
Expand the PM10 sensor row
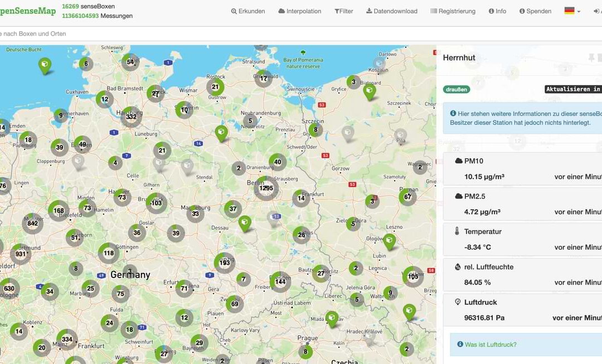[x=522, y=168]
